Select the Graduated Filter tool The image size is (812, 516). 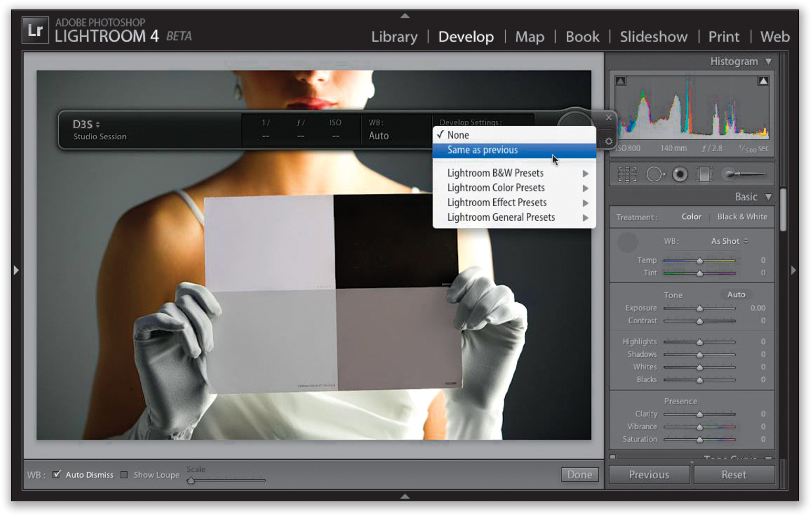coord(704,174)
